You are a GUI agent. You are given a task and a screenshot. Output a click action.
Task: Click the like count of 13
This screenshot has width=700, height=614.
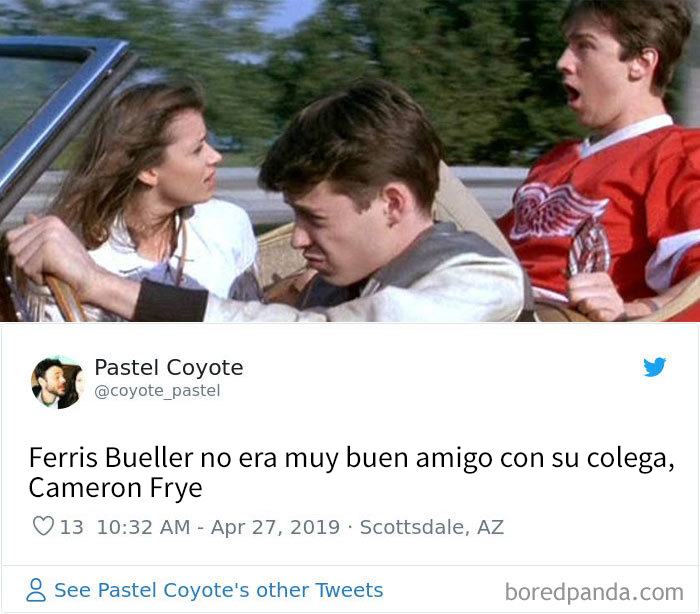pyautogui.click(x=71, y=527)
